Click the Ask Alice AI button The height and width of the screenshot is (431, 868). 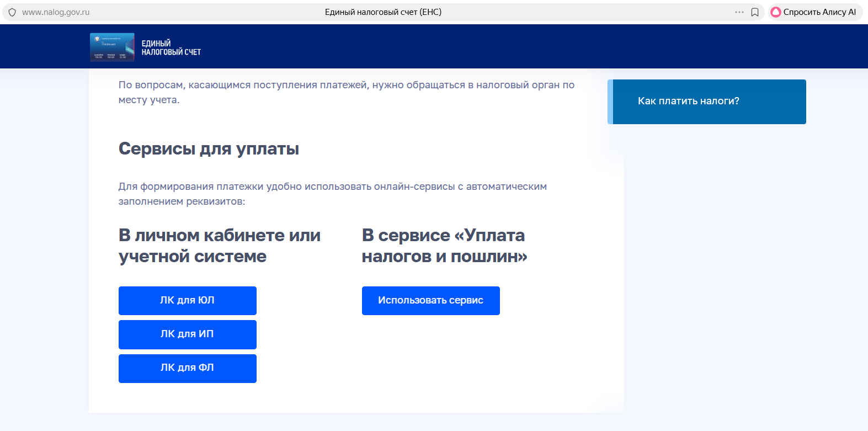[x=813, y=12]
